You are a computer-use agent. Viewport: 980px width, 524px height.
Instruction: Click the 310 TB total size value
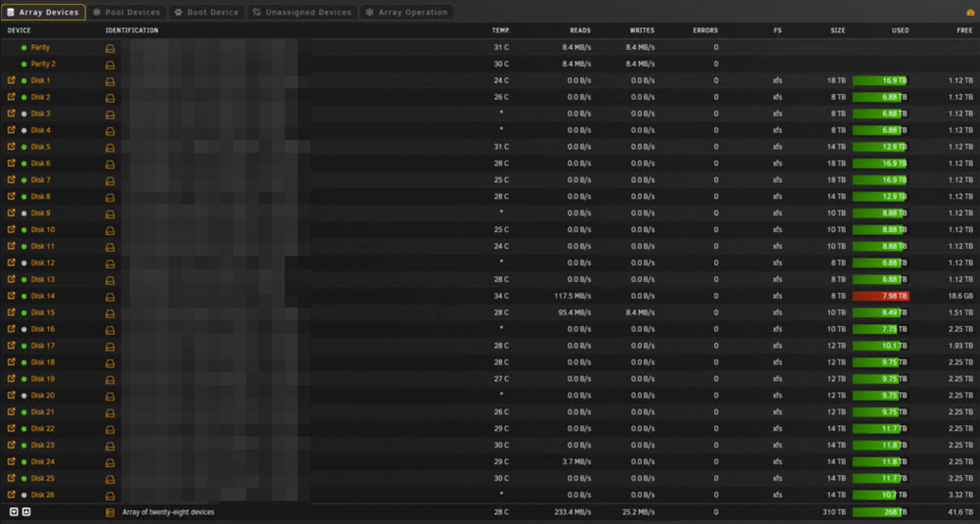pyautogui.click(x=834, y=512)
